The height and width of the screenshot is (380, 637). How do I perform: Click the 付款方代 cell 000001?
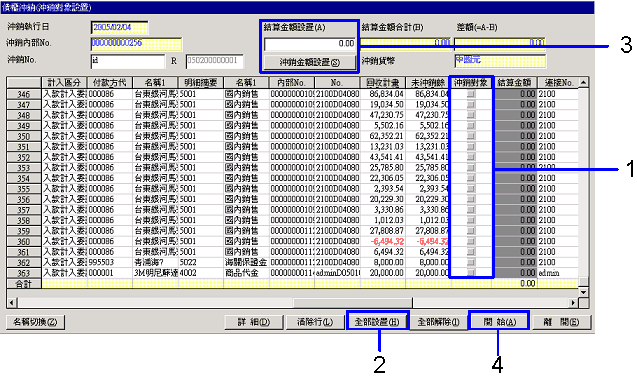click(101, 273)
